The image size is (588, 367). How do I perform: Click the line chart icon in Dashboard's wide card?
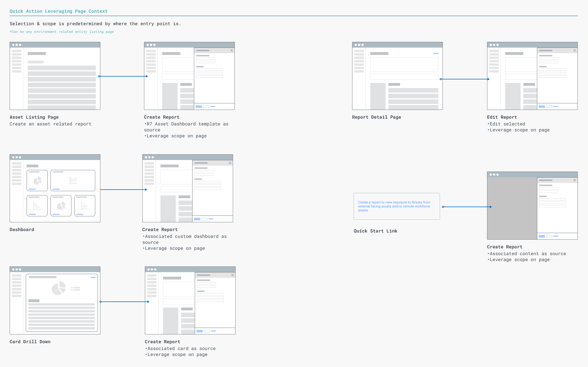[x=73, y=180]
